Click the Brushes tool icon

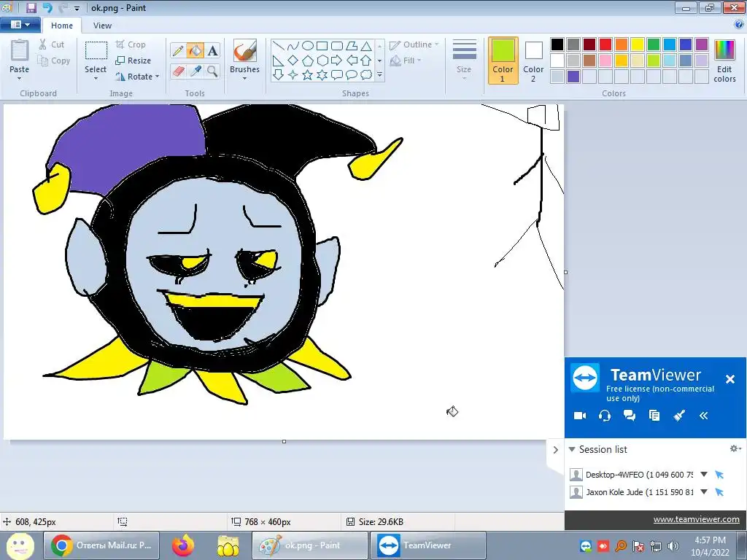click(x=245, y=51)
